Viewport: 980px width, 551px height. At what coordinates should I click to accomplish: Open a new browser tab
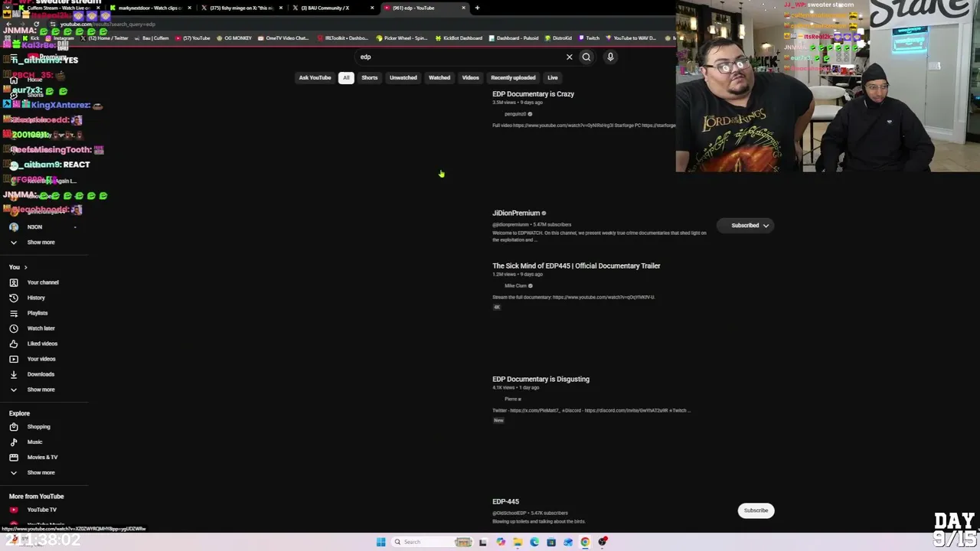[477, 8]
